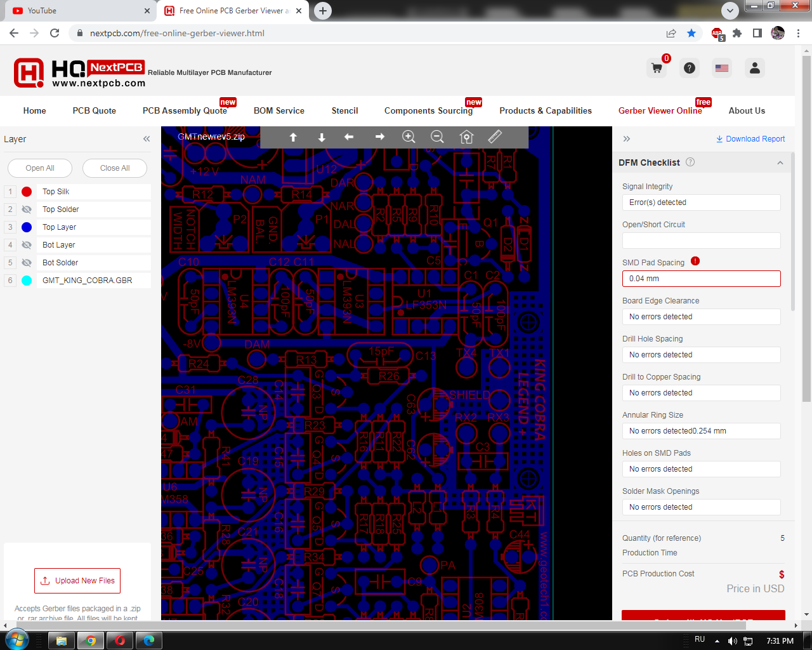The width and height of the screenshot is (812, 650).
Task: Open the shopping cart
Action: (x=657, y=68)
